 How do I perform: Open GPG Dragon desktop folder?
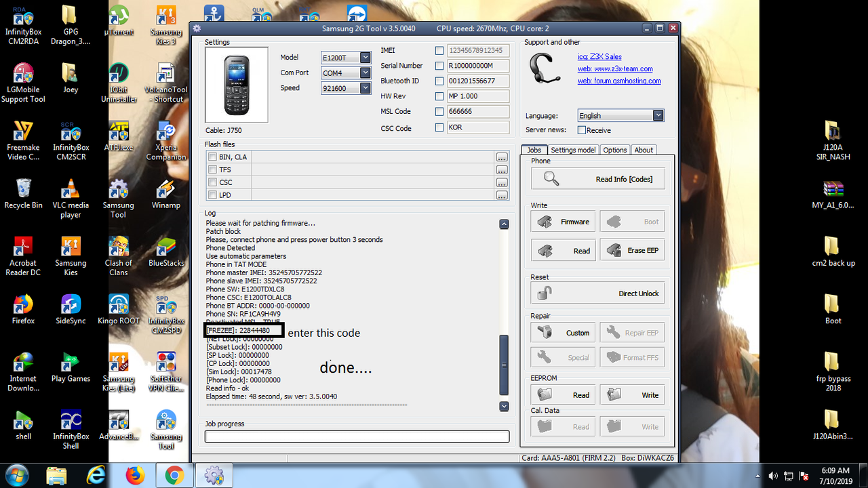(71, 24)
